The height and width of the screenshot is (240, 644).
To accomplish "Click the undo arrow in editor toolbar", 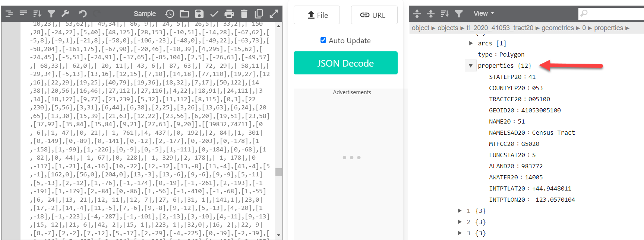I will [82, 14].
